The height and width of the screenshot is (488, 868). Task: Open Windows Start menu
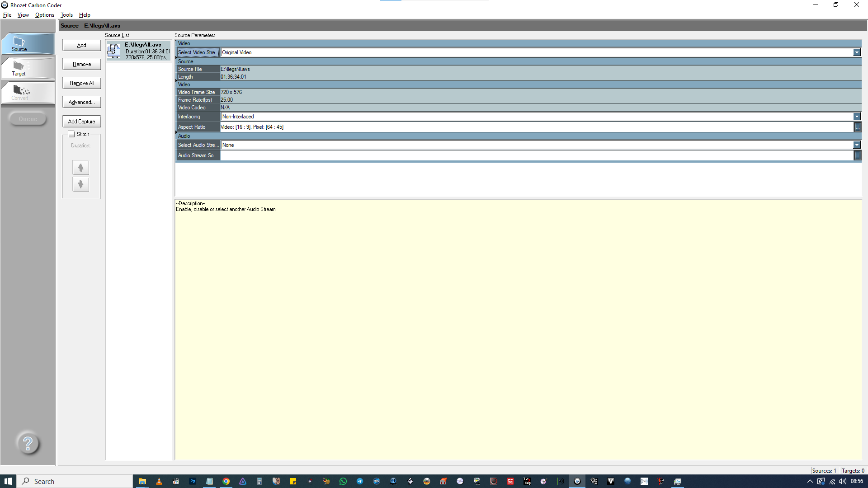coord(8,481)
